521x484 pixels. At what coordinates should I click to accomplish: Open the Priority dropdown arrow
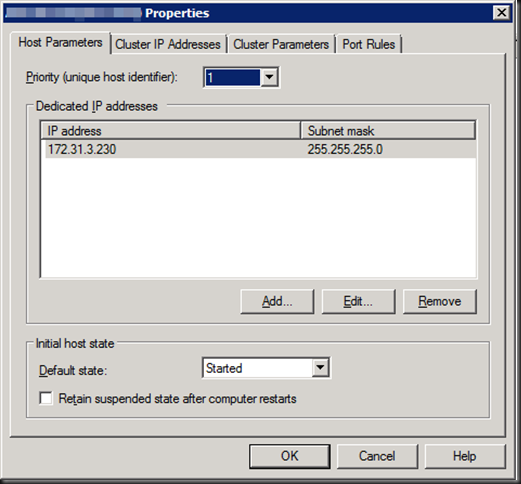pyautogui.click(x=269, y=77)
